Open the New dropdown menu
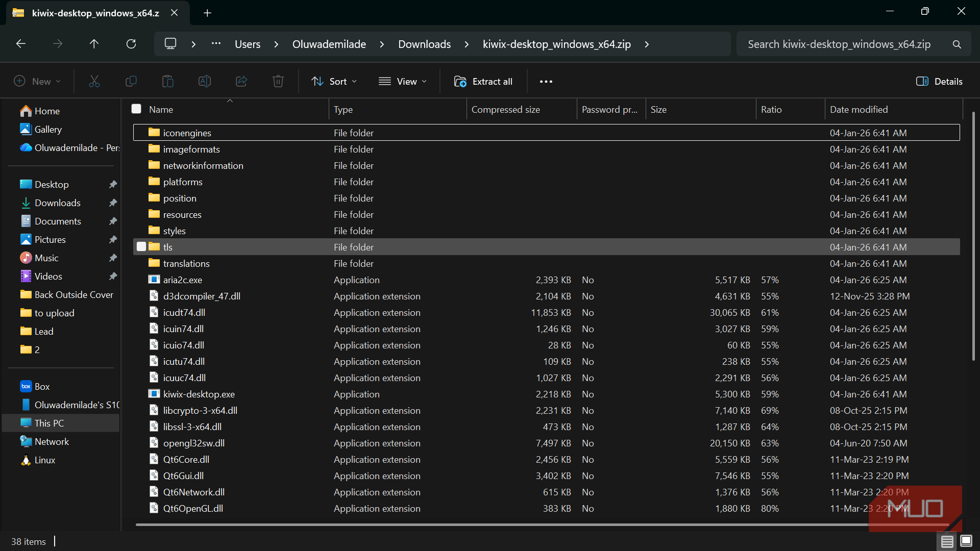 (x=37, y=81)
